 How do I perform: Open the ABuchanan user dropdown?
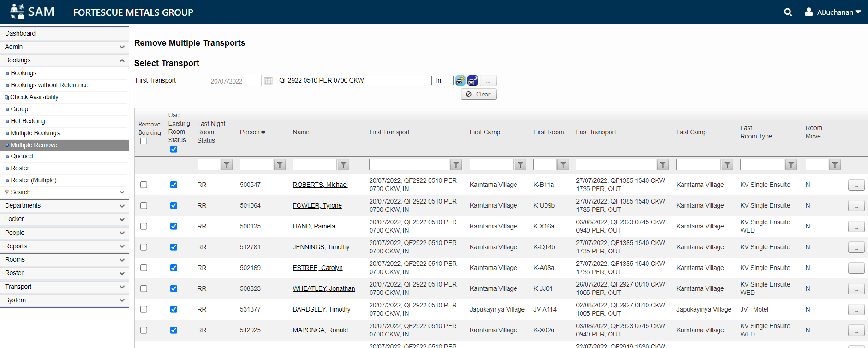pos(838,12)
